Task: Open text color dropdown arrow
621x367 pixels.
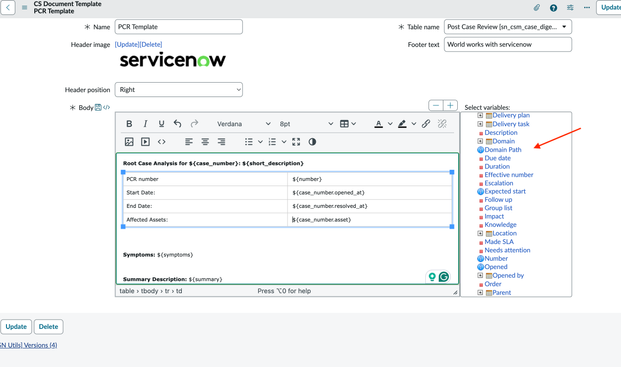Action: click(390, 124)
